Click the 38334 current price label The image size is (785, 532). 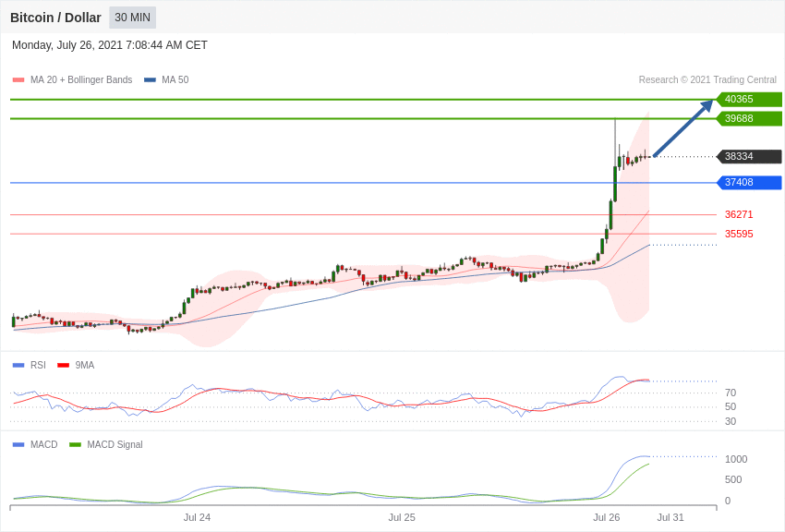pyautogui.click(x=749, y=157)
